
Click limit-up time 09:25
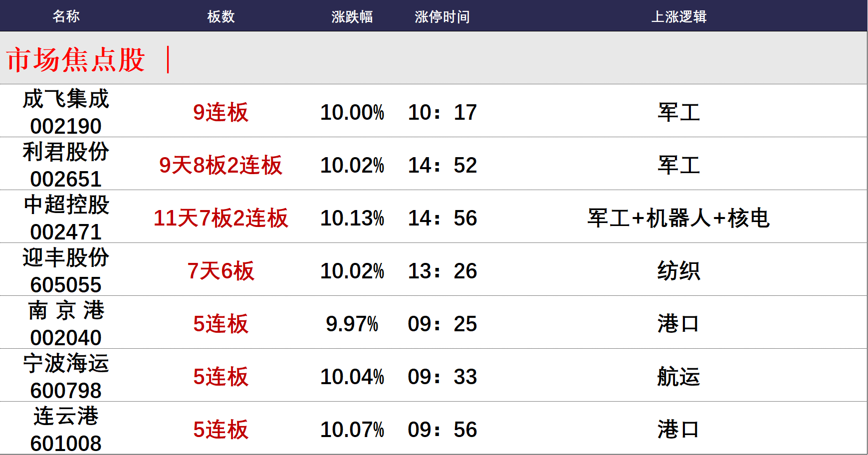[x=442, y=324]
